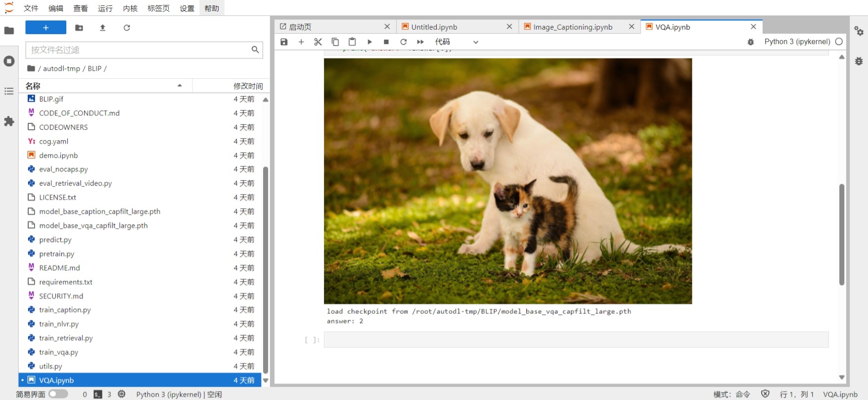Switch to Image_Captioning.ipynb tab

click(x=572, y=27)
